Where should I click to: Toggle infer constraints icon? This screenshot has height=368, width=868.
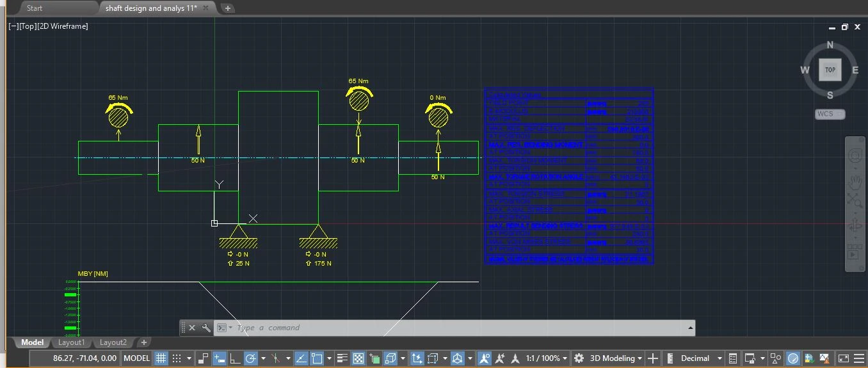(x=204, y=358)
